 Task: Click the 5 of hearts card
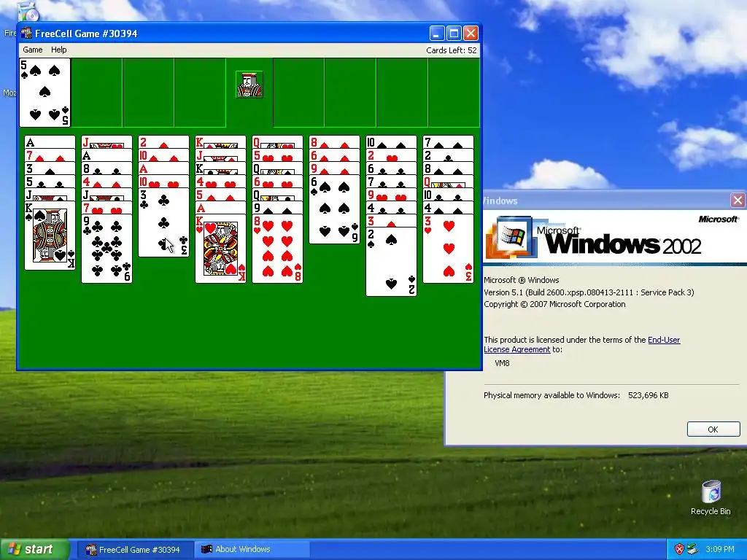tap(277, 155)
